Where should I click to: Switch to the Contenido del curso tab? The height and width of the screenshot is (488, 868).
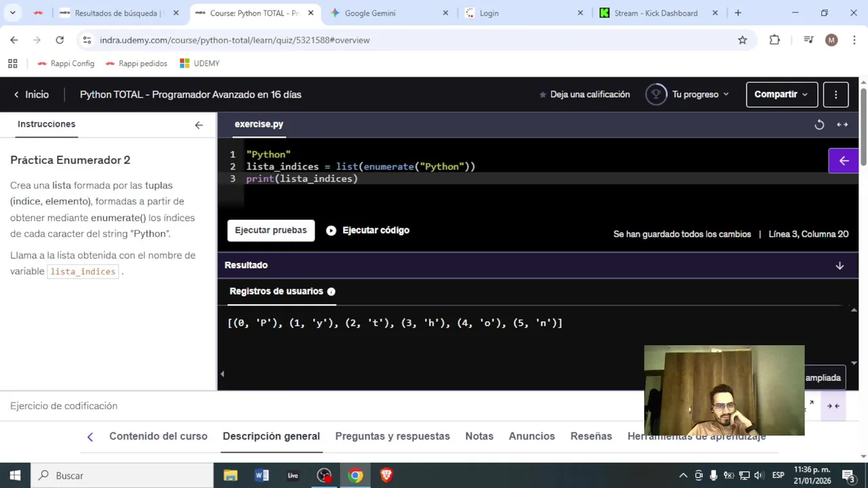pos(158,436)
